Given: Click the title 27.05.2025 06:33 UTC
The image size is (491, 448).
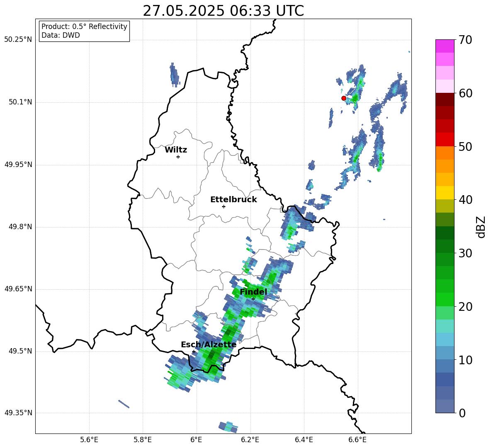Looking at the screenshot, I should [223, 11].
